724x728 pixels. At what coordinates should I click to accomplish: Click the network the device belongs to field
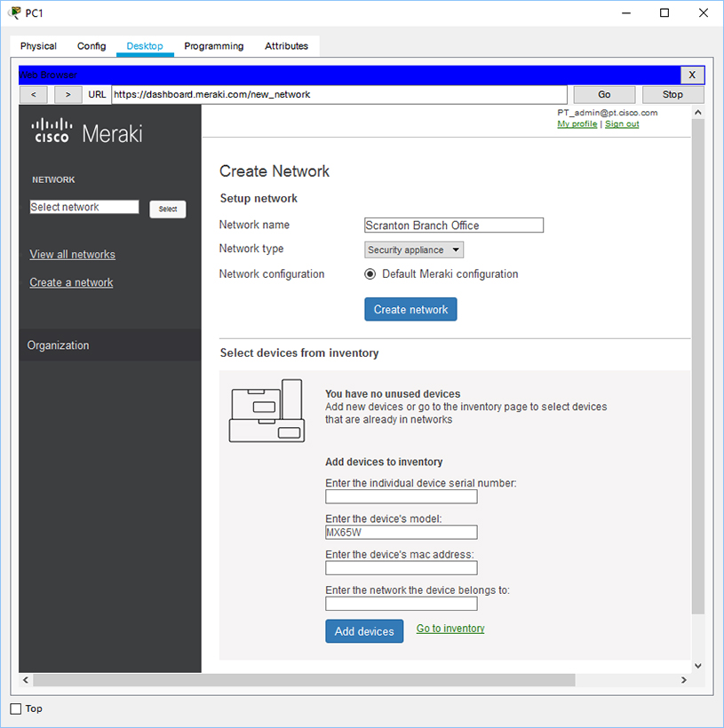tap(402, 604)
